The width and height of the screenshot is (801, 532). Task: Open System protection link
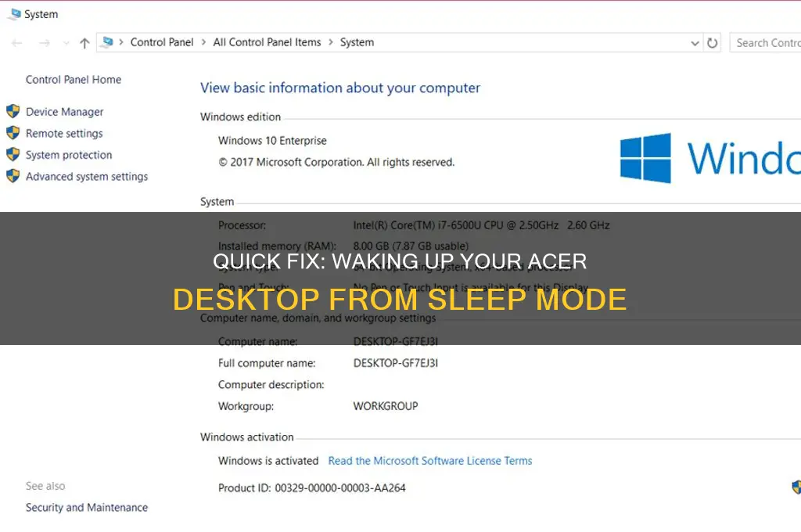coord(69,155)
